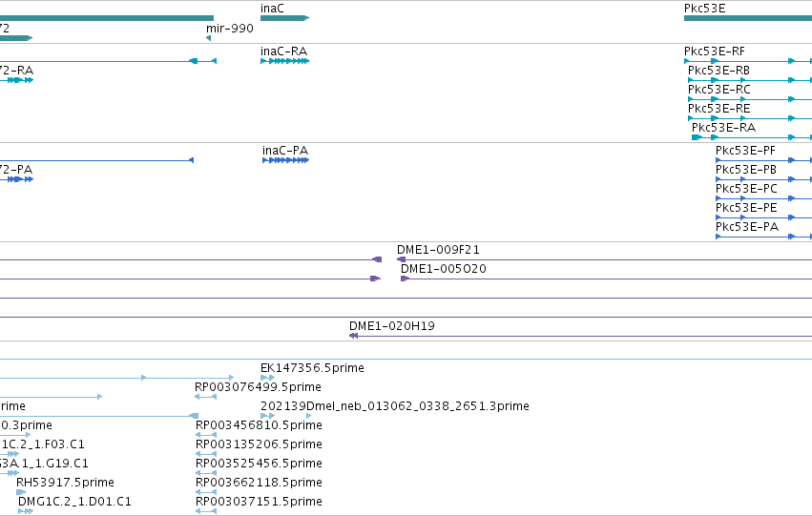
Task: Select the mir-990 gene marker
Action: pyautogui.click(x=208, y=38)
